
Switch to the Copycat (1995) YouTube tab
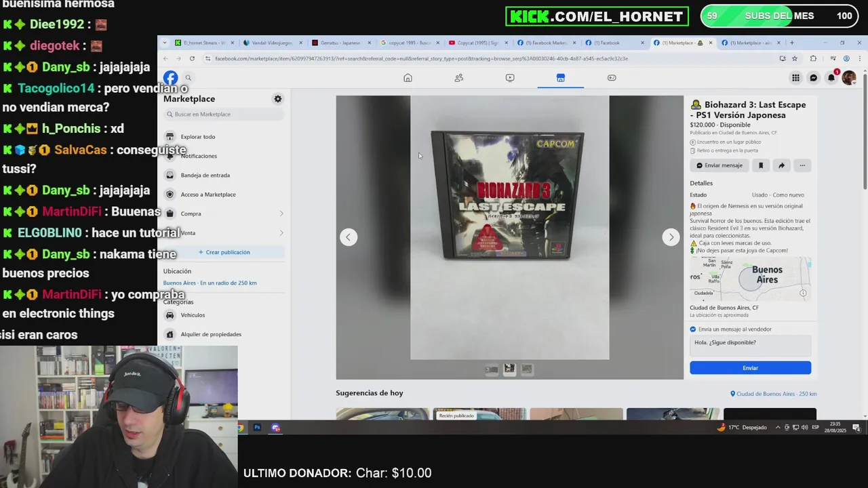click(478, 43)
